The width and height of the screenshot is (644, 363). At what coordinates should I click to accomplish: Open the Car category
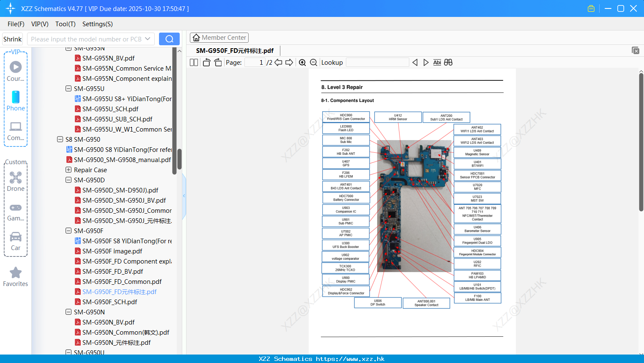coord(16,241)
